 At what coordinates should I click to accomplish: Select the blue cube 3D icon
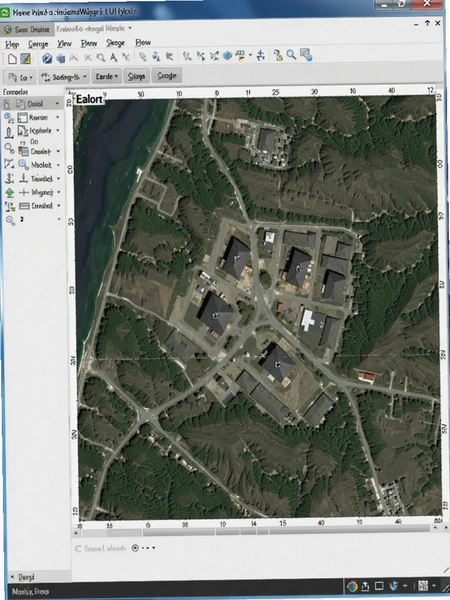point(47,58)
